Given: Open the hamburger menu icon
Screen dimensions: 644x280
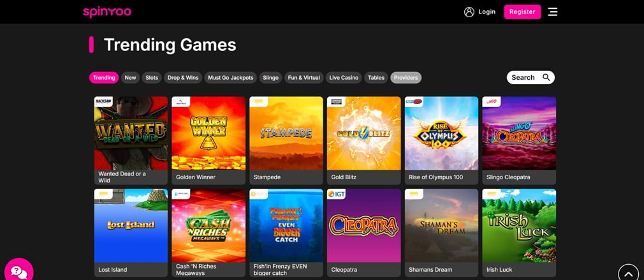Looking at the screenshot, I should (553, 12).
